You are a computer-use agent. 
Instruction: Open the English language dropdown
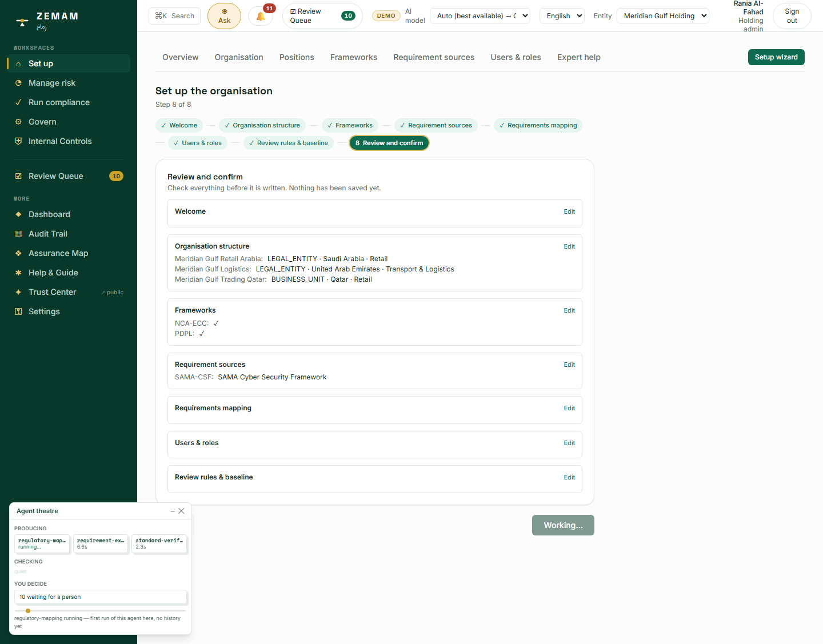(x=562, y=16)
